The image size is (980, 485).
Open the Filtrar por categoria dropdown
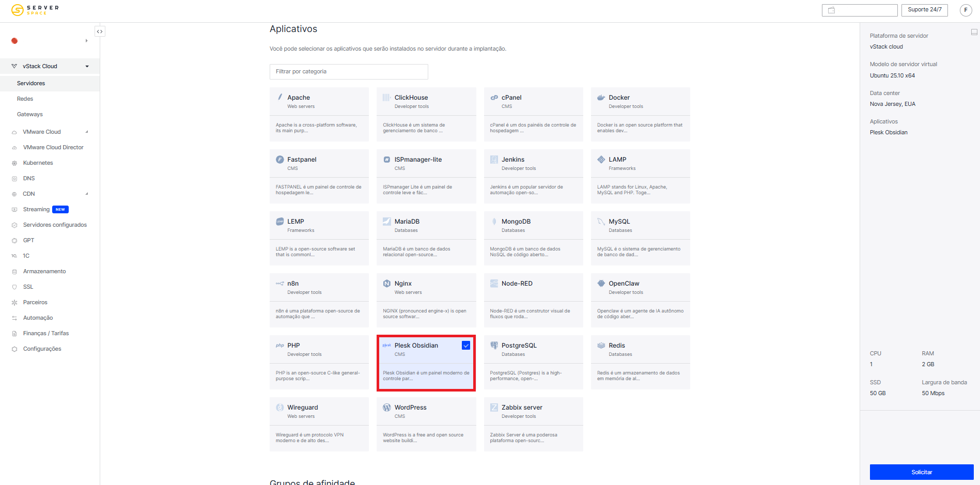pos(349,72)
